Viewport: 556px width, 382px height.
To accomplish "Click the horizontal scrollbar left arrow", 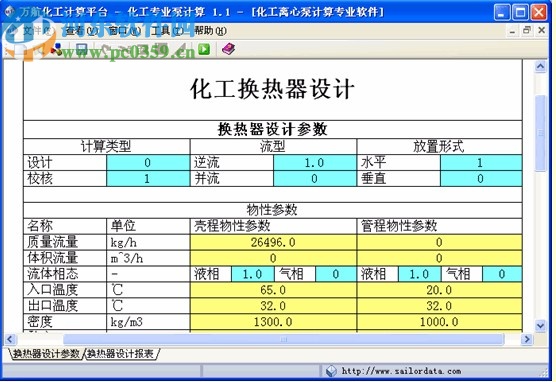I will click(10, 339).
